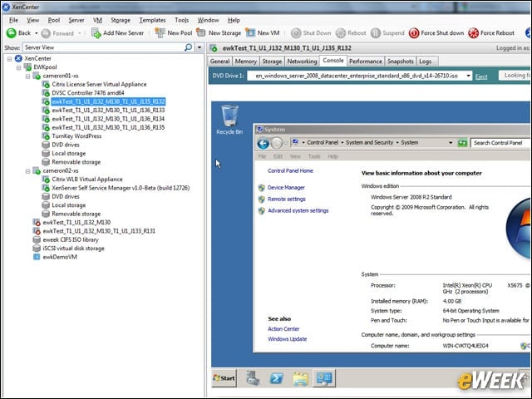Select DVSC Controller 7476 amd64
The height and width of the screenshot is (399, 532).
tap(88, 92)
